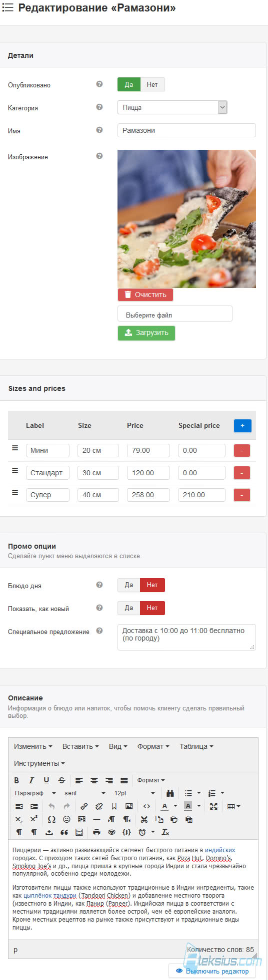
Task: Insert an image with the picture icon
Action: 129,806
